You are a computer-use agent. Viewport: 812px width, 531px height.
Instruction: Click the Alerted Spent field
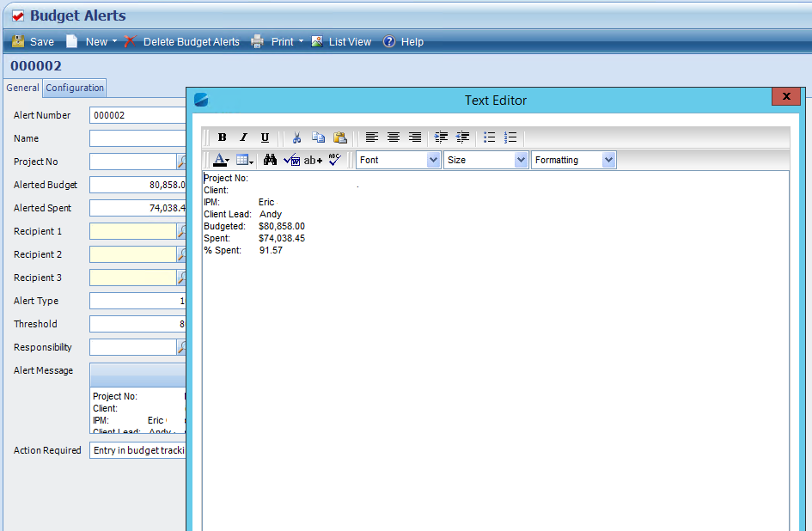click(137, 208)
